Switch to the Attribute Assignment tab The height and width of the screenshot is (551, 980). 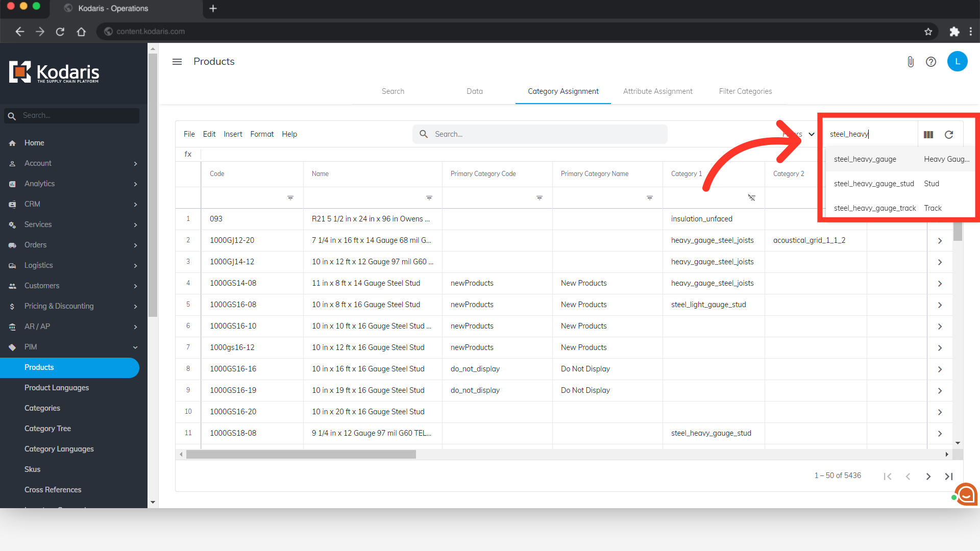(x=657, y=91)
